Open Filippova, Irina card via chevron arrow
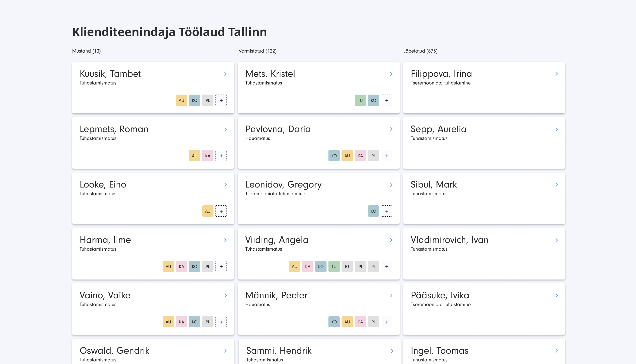Image resolution: width=636 pixels, height=364 pixels. point(556,74)
